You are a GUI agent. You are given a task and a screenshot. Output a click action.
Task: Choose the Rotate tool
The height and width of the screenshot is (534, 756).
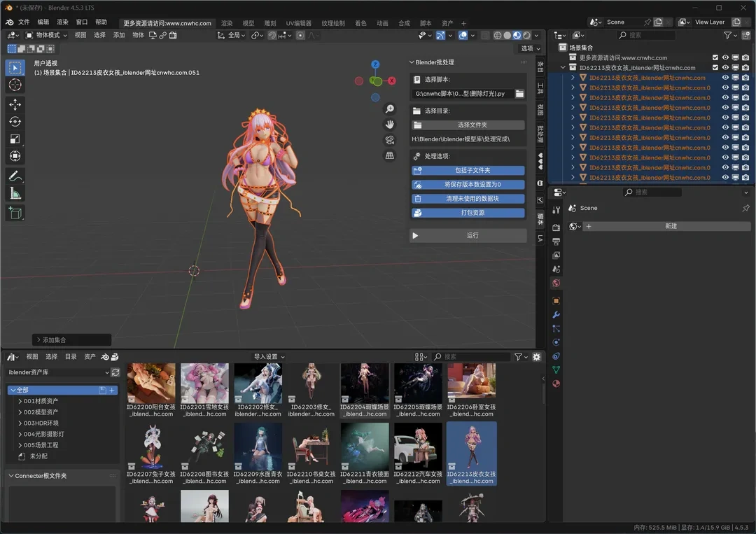pos(15,122)
